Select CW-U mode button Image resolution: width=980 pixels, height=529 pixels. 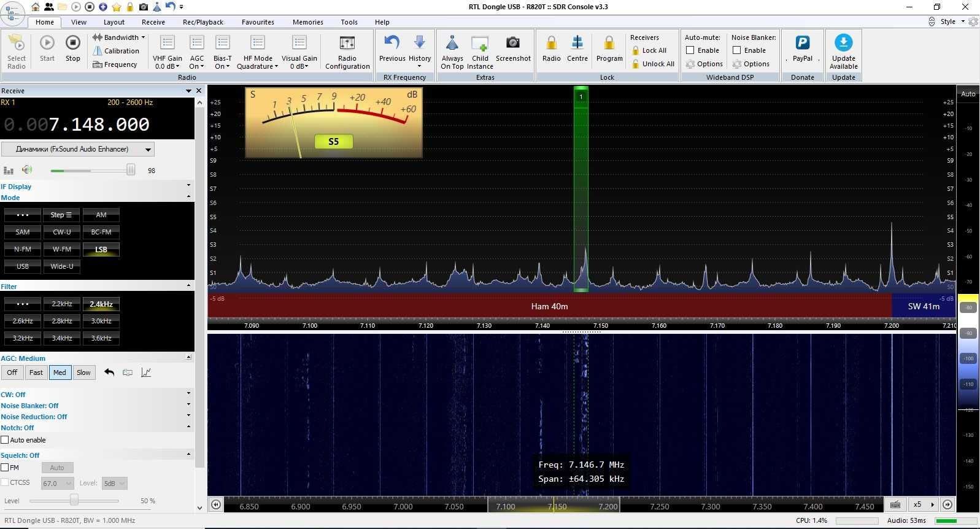[62, 232]
